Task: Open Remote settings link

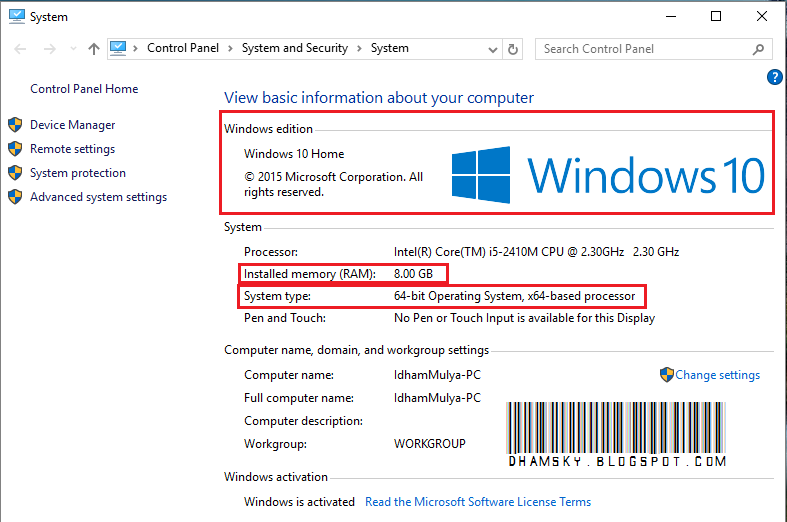Action: tap(72, 149)
